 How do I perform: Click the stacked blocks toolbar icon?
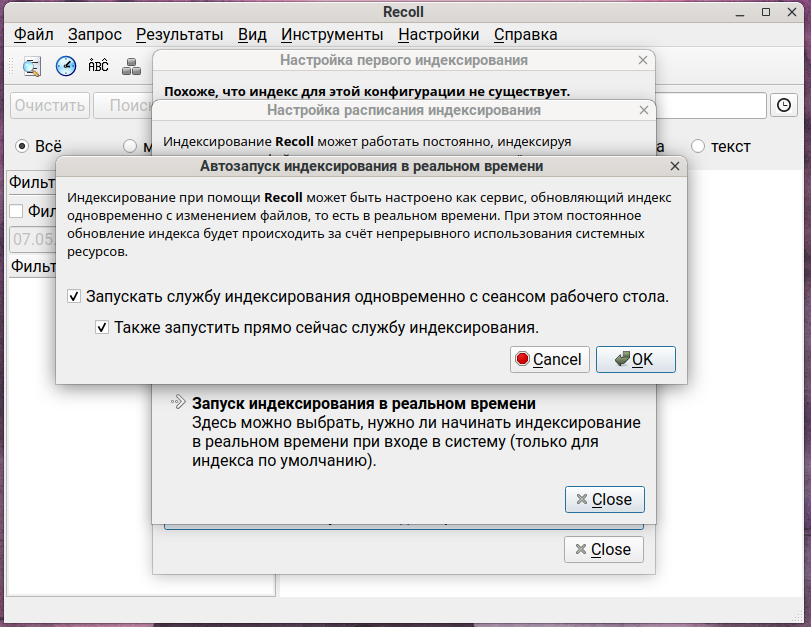click(x=131, y=66)
